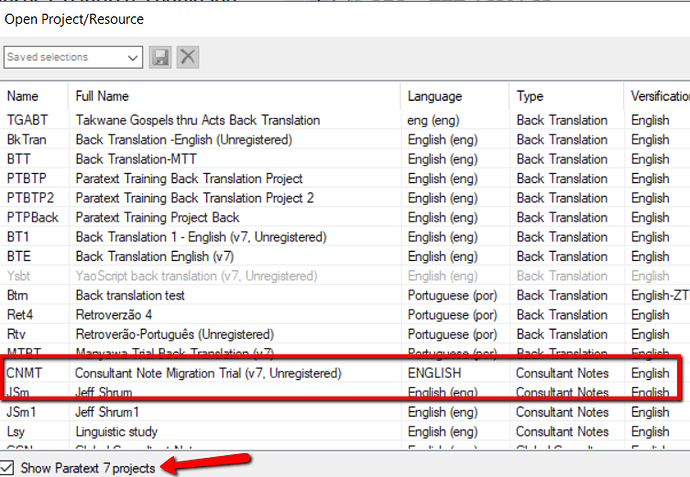Sort by the Type column header
The image size is (690, 477).
[x=530, y=96]
